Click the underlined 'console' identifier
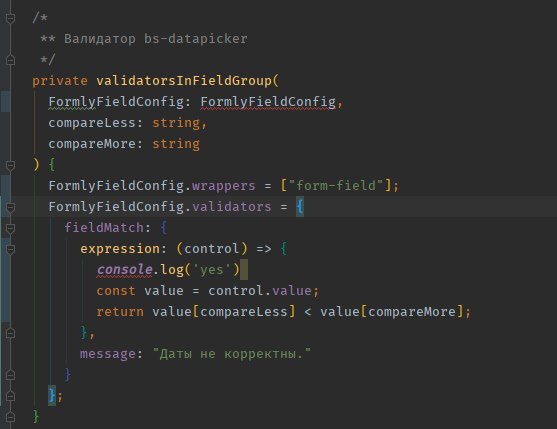Image resolution: width=557 pixels, height=429 pixels. point(124,270)
